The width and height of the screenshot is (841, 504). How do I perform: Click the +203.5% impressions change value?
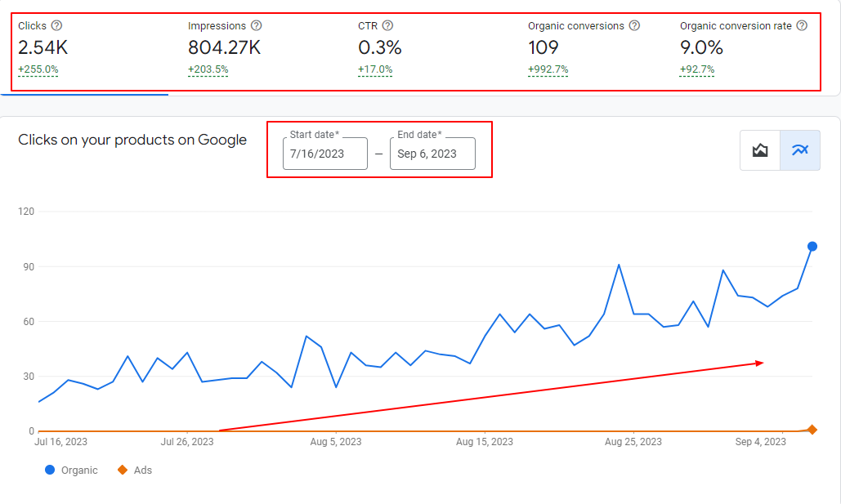208,69
